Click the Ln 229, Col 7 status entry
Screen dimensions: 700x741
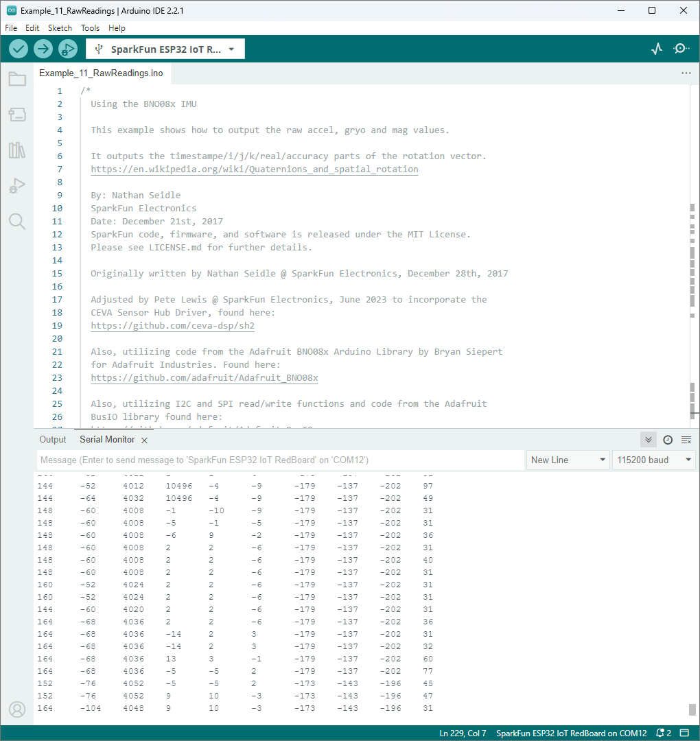pos(463,733)
